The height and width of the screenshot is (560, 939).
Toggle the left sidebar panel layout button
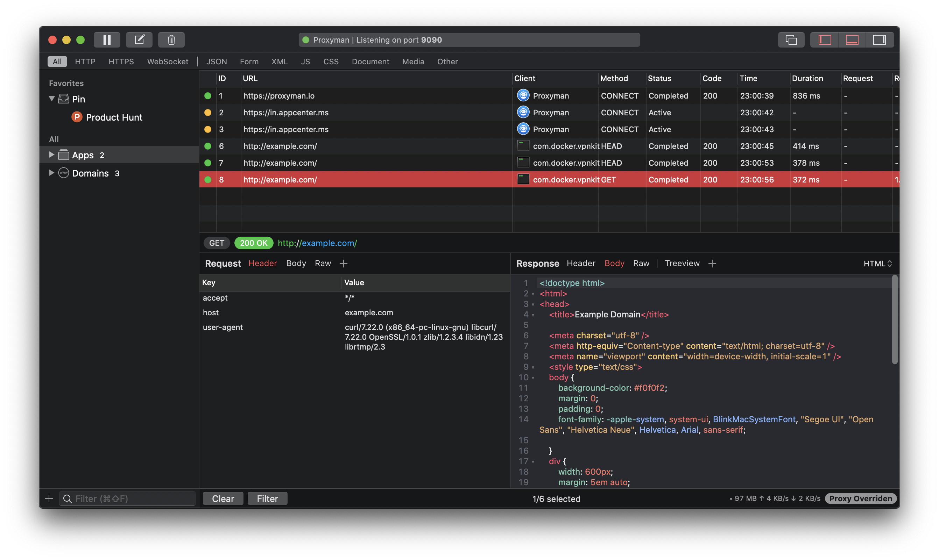pos(825,40)
